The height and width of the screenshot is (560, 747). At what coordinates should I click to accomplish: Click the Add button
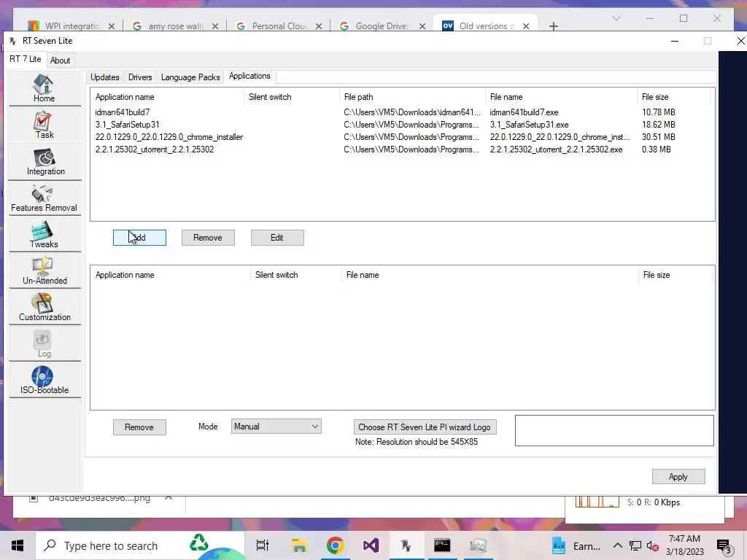(139, 238)
